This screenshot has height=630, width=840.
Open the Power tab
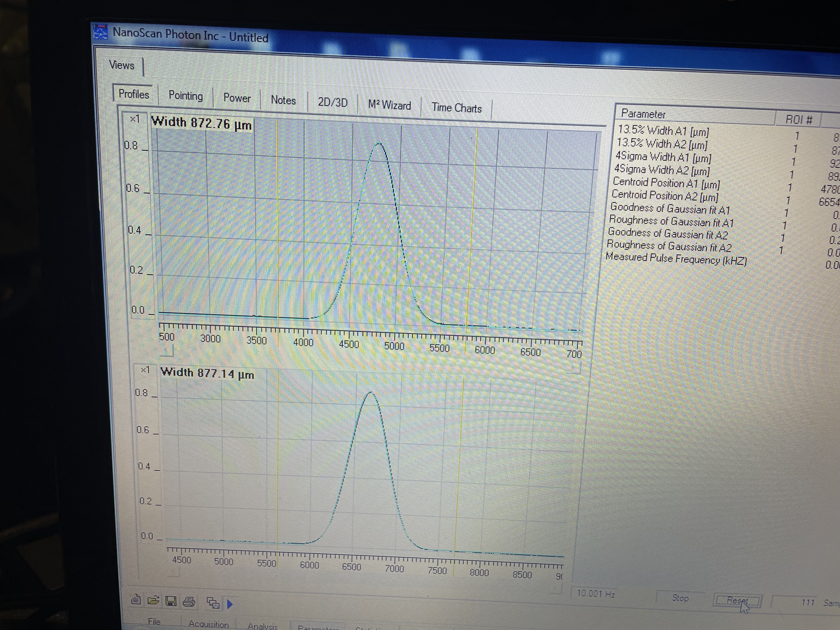pos(237,98)
